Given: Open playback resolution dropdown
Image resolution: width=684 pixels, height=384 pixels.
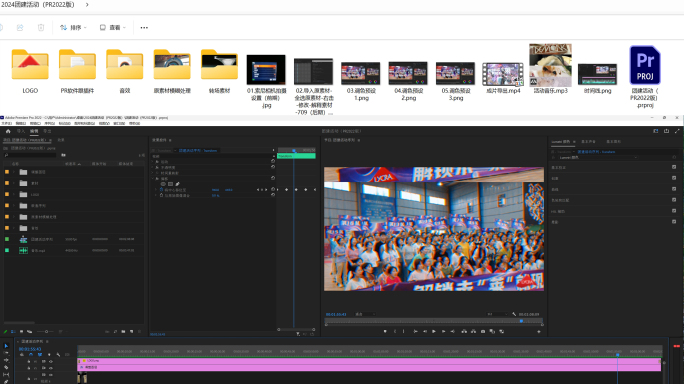Looking at the screenshot, I should (497, 314).
